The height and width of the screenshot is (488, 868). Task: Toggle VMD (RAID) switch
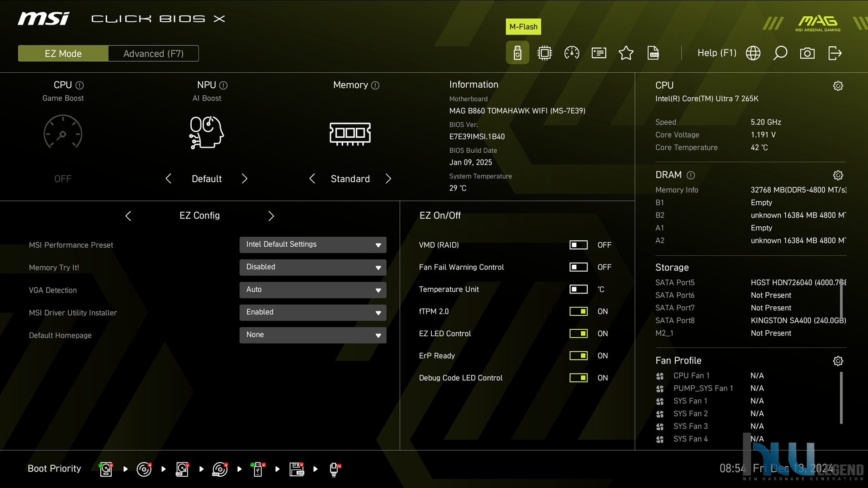(x=578, y=245)
